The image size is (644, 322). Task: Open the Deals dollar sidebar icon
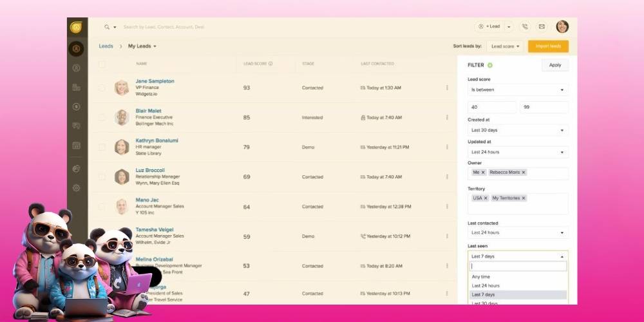coord(76,107)
